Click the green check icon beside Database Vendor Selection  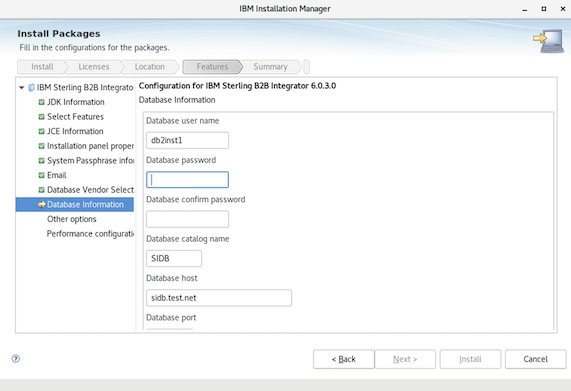click(x=42, y=190)
